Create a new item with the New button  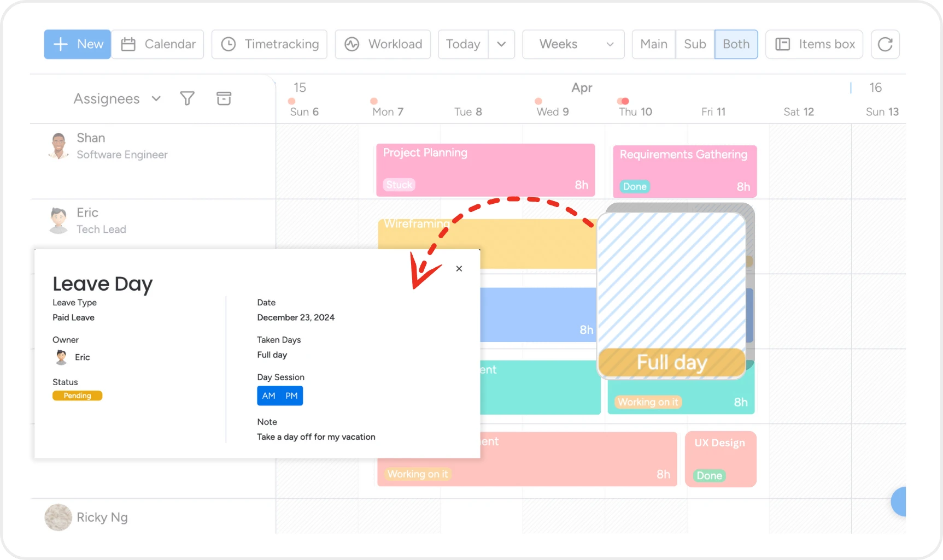point(77,44)
